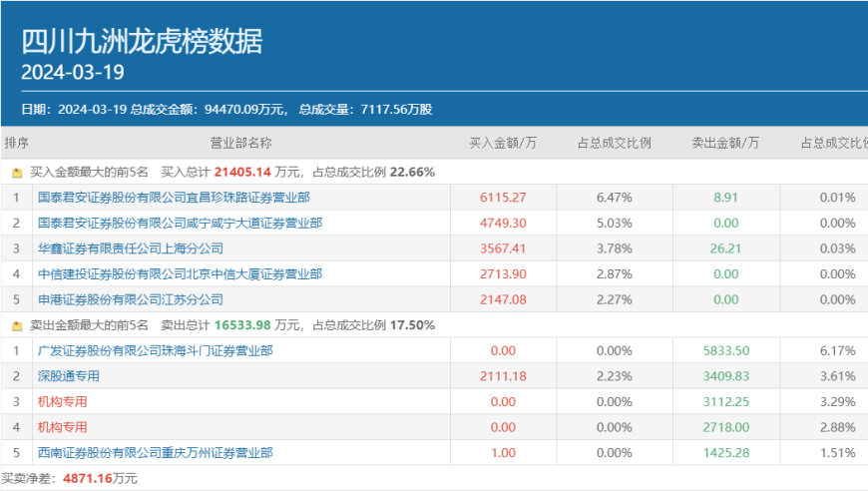Select buy ratio 5.03%

(615, 224)
